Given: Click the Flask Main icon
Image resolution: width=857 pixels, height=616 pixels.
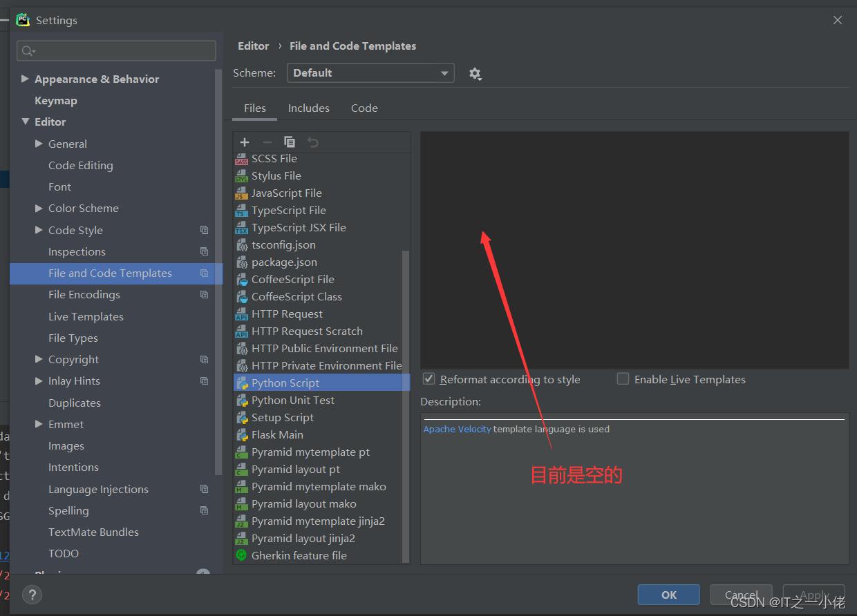Looking at the screenshot, I should pos(242,435).
